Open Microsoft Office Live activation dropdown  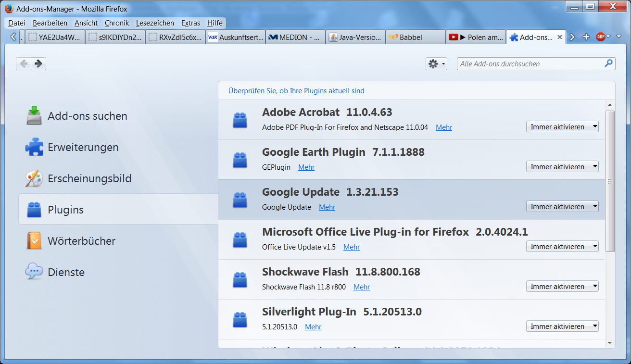pos(562,247)
